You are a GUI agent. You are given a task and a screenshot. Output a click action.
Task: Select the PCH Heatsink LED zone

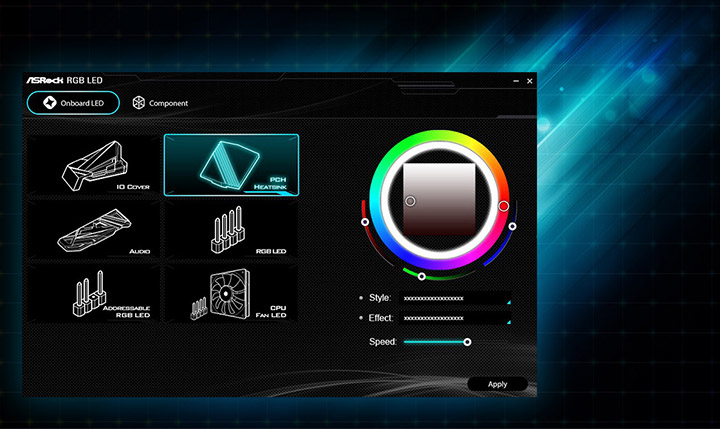pyautogui.click(x=231, y=165)
